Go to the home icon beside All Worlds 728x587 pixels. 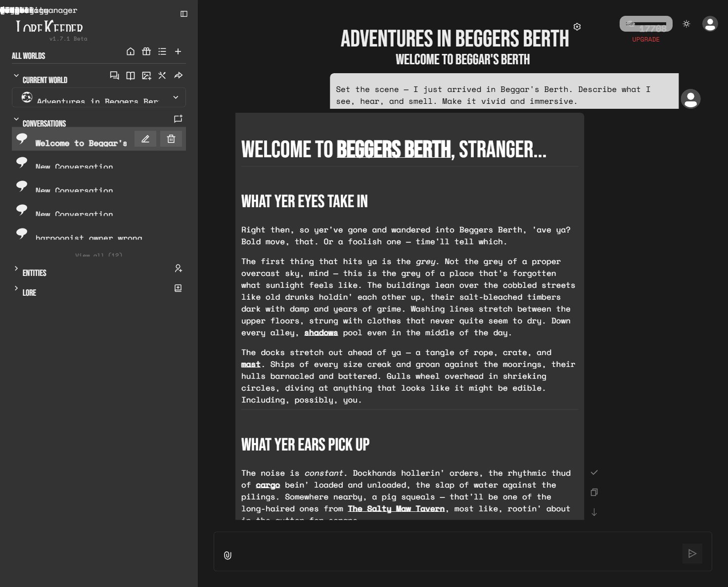click(x=131, y=51)
